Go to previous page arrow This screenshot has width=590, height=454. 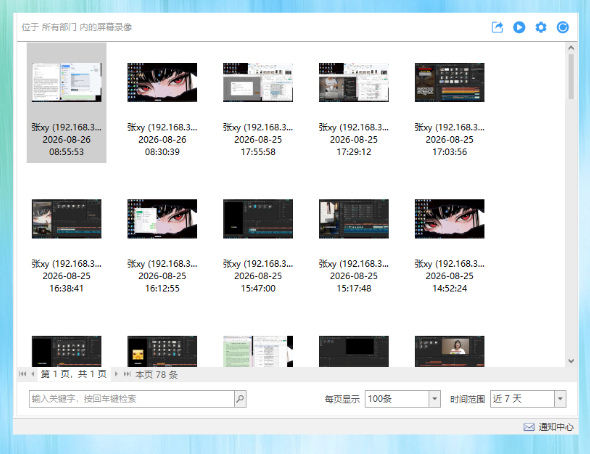pos(33,374)
